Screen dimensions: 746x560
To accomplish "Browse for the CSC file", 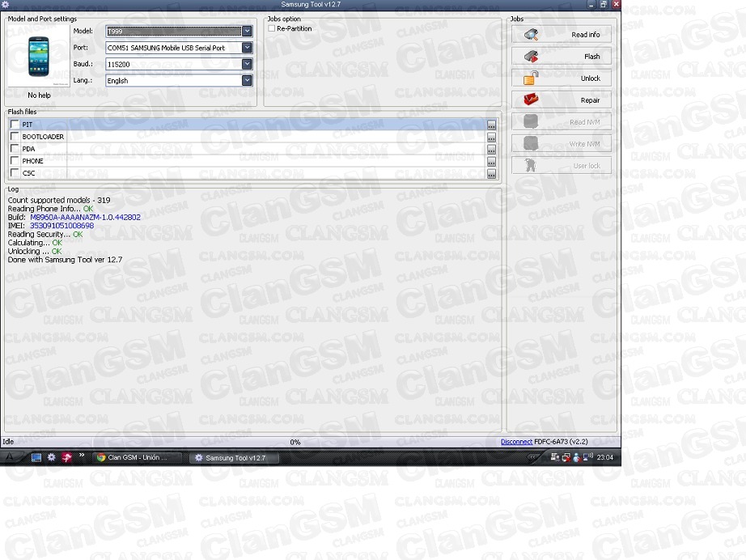I will [491, 174].
